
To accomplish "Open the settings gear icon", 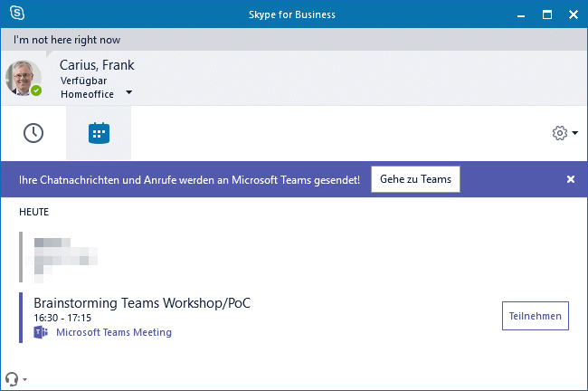I will 560,133.
